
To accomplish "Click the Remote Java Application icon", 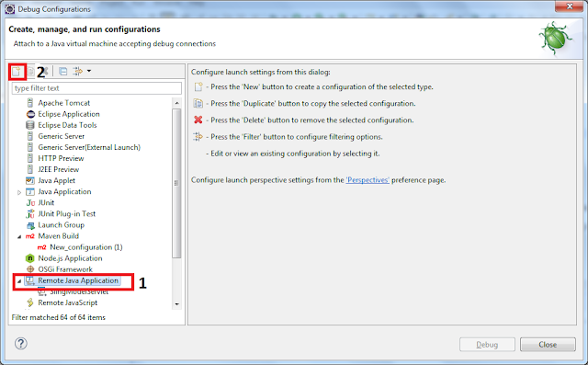I will pyautogui.click(x=30, y=280).
